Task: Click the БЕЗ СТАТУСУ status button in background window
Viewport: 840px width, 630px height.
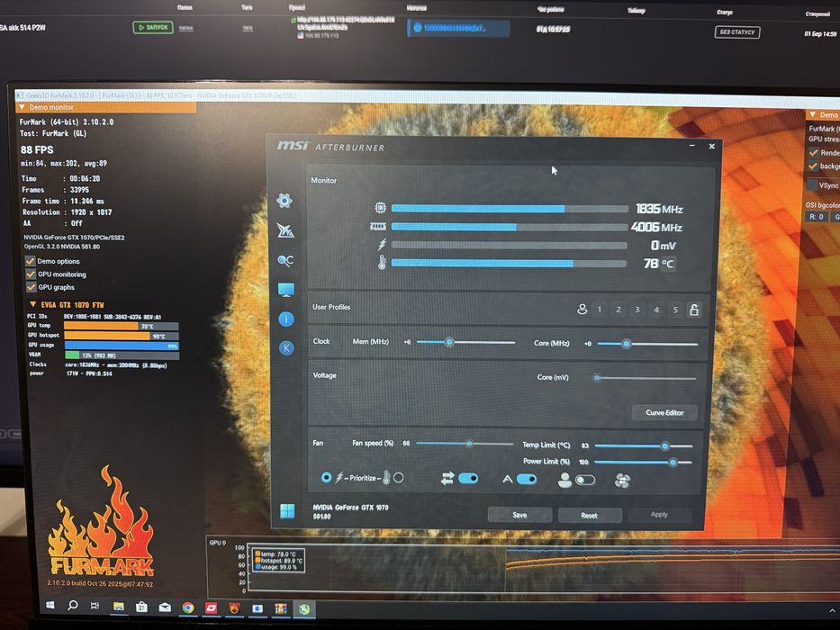Action: point(737,32)
